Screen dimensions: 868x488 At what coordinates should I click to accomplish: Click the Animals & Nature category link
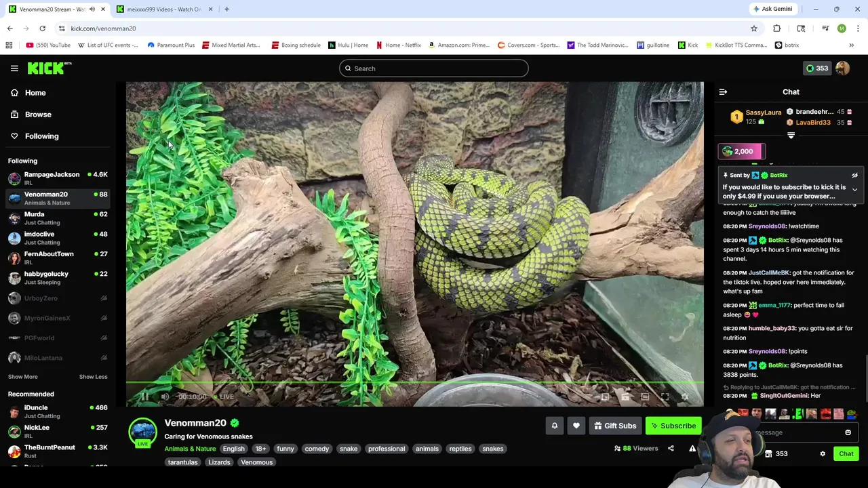click(190, 449)
